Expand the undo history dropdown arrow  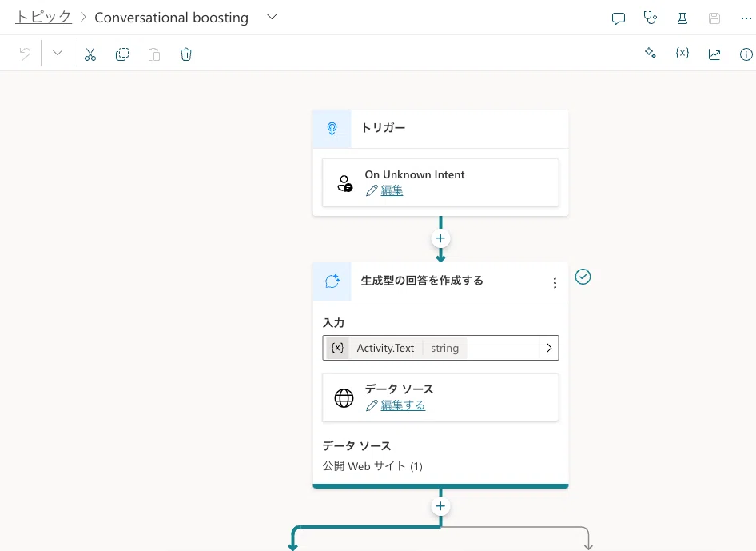tap(58, 53)
